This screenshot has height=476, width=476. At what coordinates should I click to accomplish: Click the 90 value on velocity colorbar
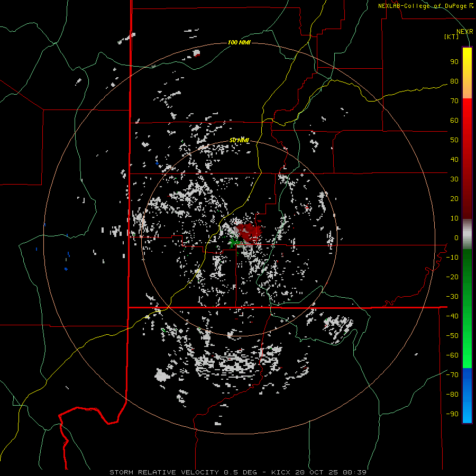point(454,62)
